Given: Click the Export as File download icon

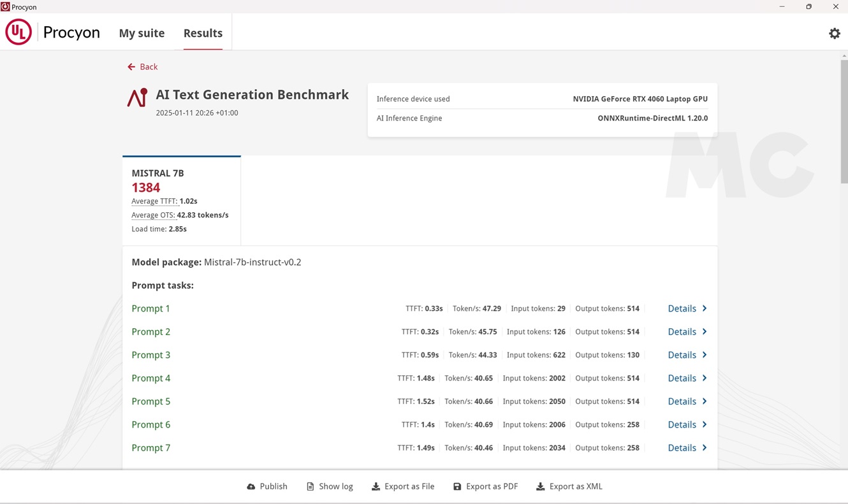Looking at the screenshot, I should pos(376,487).
